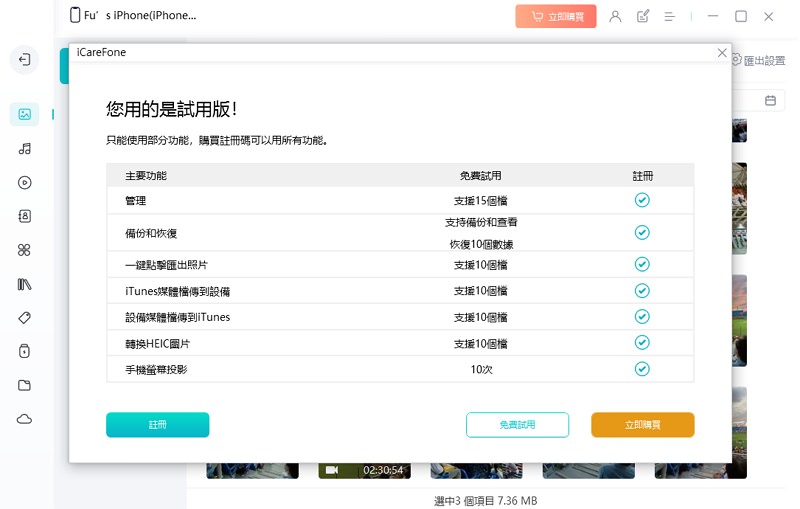The image size is (800, 509).
Task: Click checkmark in 設備媒體檔傳到iTunes row
Action: [x=642, y=317]
